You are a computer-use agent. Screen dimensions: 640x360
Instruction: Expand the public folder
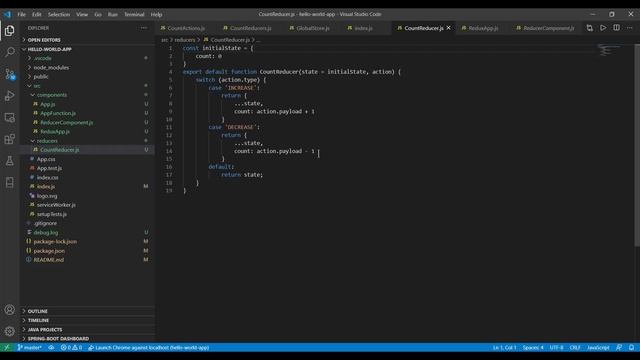(x=41, y=76)
